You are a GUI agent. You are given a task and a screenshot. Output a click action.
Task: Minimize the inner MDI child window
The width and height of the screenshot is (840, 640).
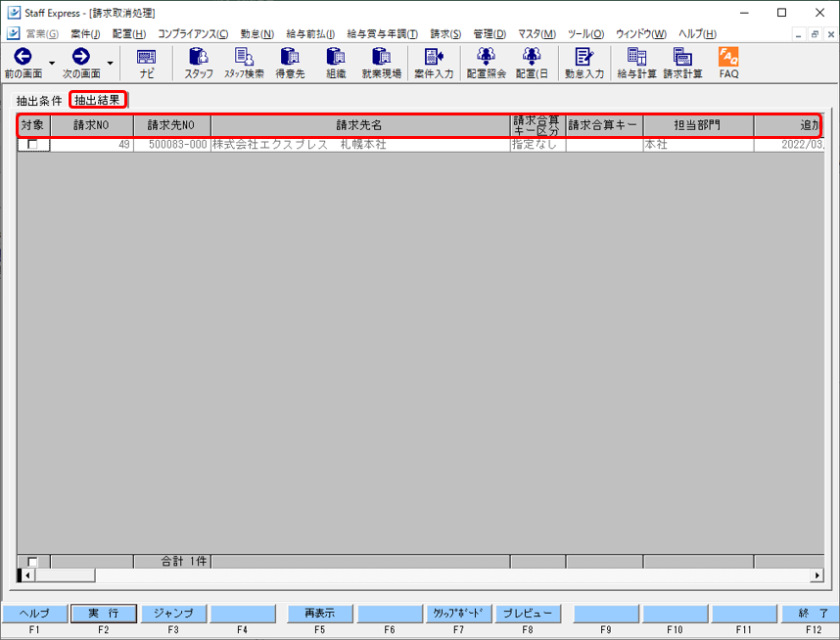click(799, 34)
